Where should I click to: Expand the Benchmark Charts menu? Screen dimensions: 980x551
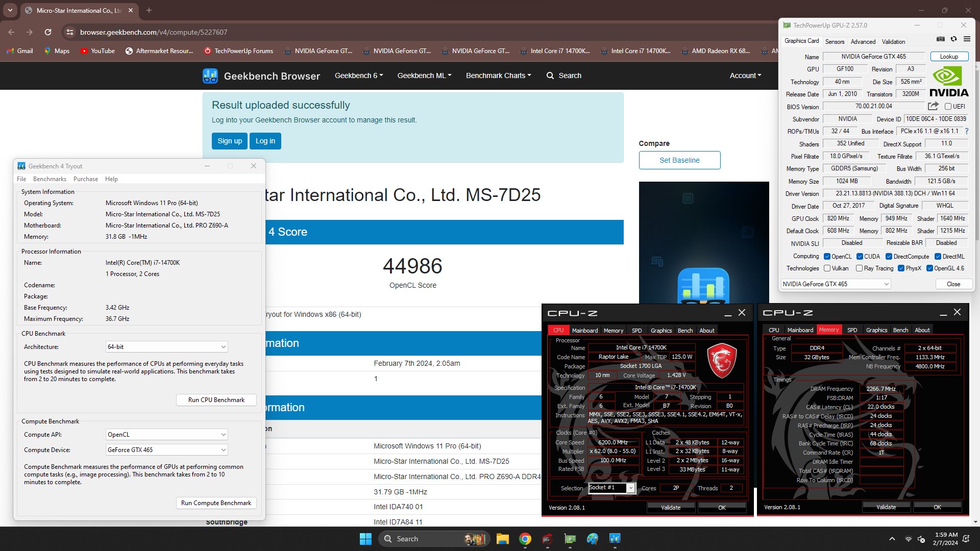[498, 76]
